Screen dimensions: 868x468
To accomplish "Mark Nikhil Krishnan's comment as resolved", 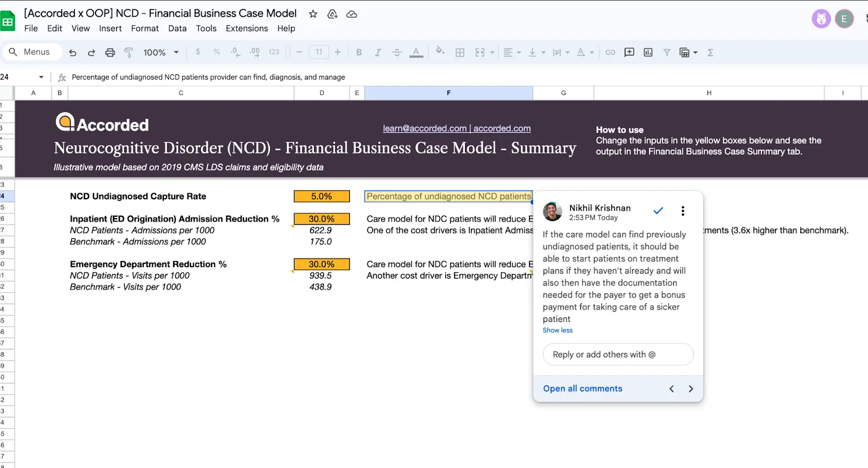I will (658, 211).
